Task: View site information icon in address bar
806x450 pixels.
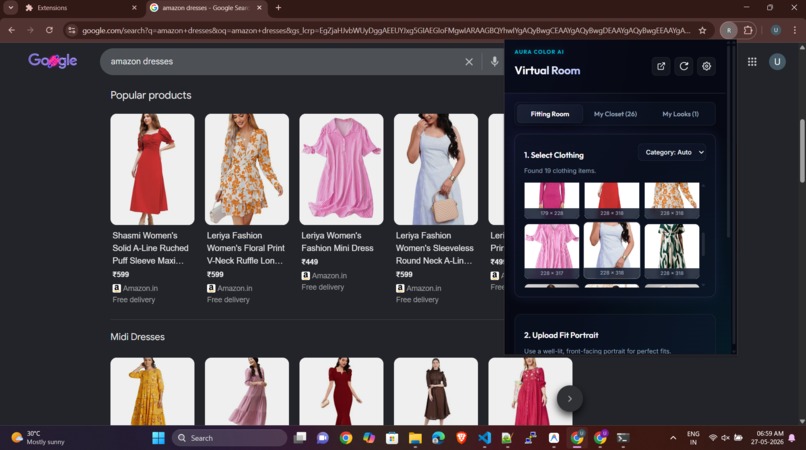Action: click(x=72, y=30)
